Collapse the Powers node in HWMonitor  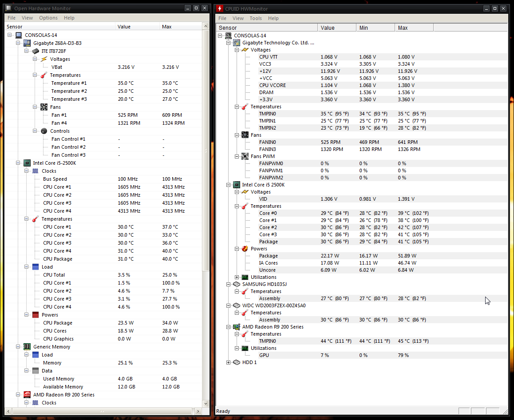(x=237, y=249)
